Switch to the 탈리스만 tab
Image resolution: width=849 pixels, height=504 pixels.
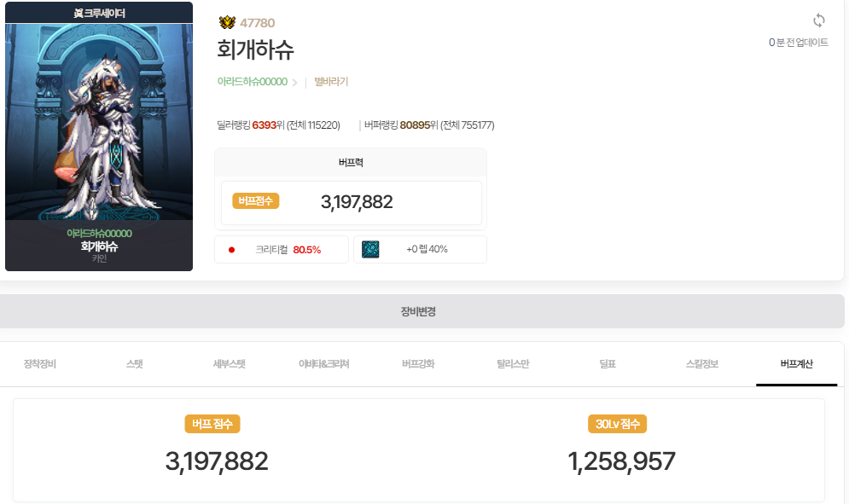pyautogui.click(x=513, y=364)
